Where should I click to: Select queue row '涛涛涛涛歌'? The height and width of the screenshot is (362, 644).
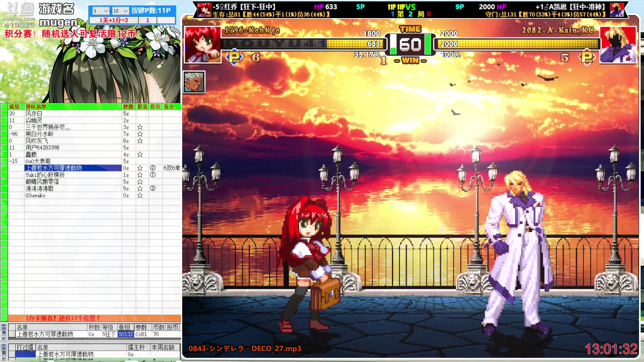(x=73, y=189)
